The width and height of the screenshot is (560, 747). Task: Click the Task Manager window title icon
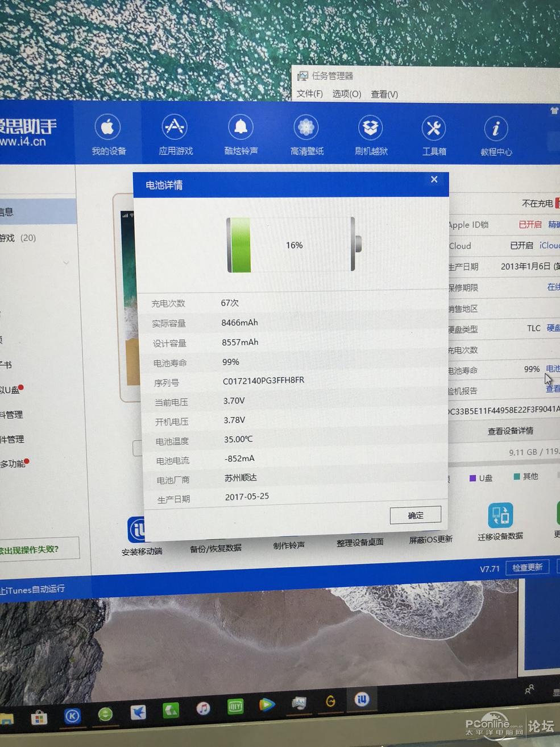pos(302,76)
